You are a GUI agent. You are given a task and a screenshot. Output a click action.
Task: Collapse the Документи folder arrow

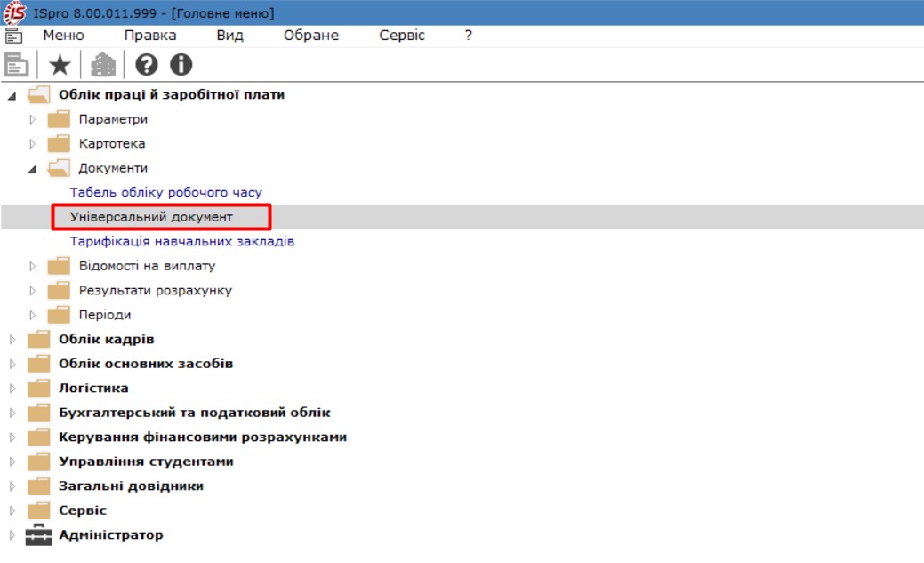33,168
